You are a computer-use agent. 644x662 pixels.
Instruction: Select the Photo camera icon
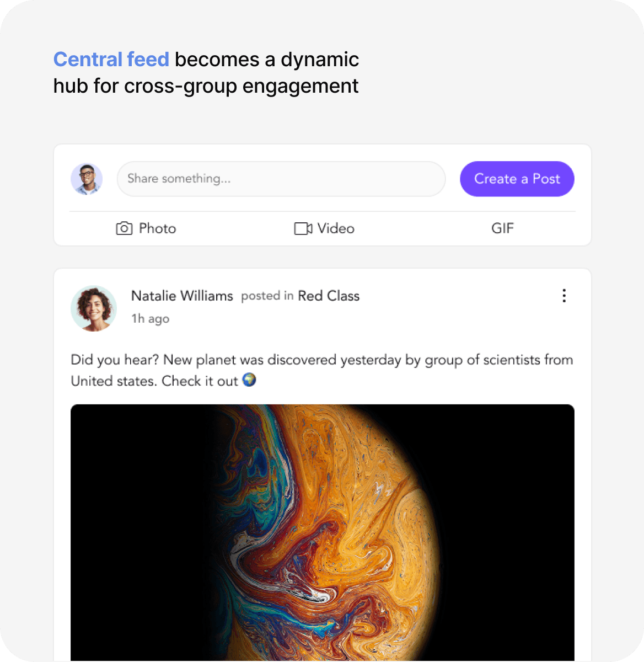point(125,228)
